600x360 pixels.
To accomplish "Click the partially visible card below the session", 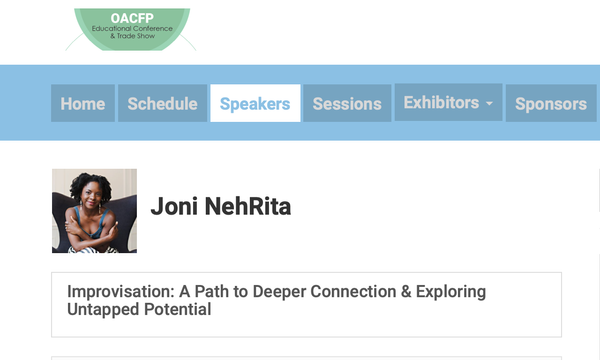I will [x=306, y=358].
